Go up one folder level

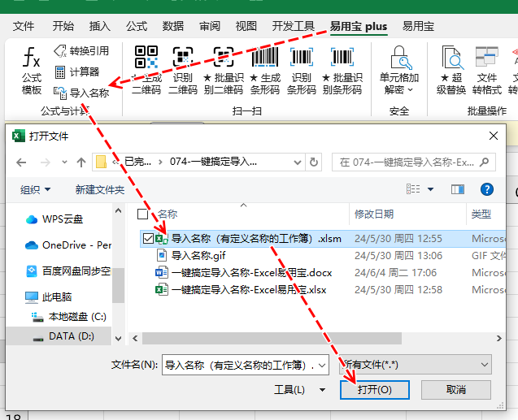tap(81, 162)
